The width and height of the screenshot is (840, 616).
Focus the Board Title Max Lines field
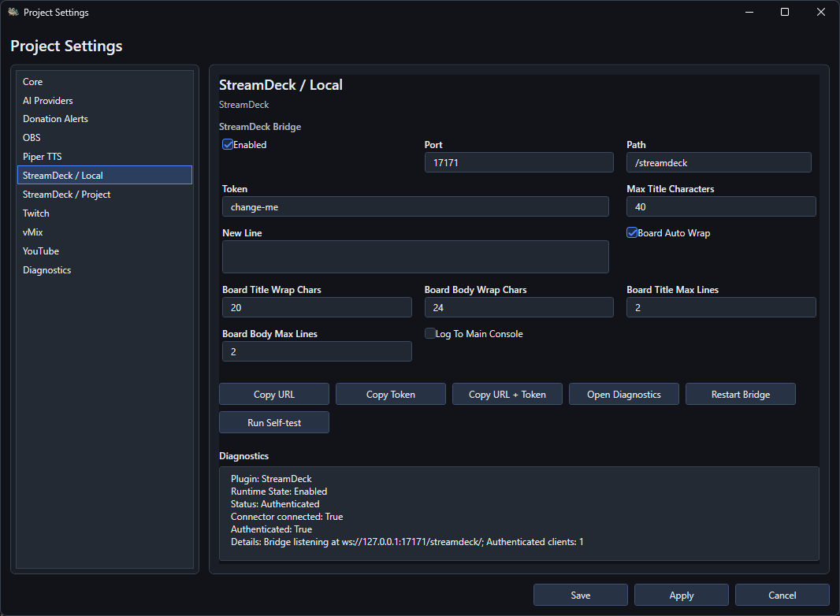pyautogui.click(x=721, y=307)
